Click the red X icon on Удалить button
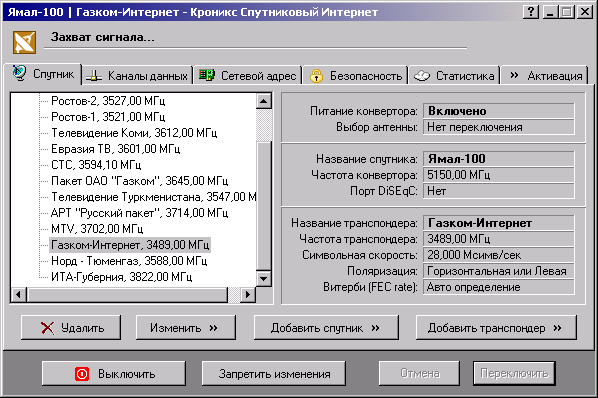This screenshot has width=598, height=398. tap(47, 328)
